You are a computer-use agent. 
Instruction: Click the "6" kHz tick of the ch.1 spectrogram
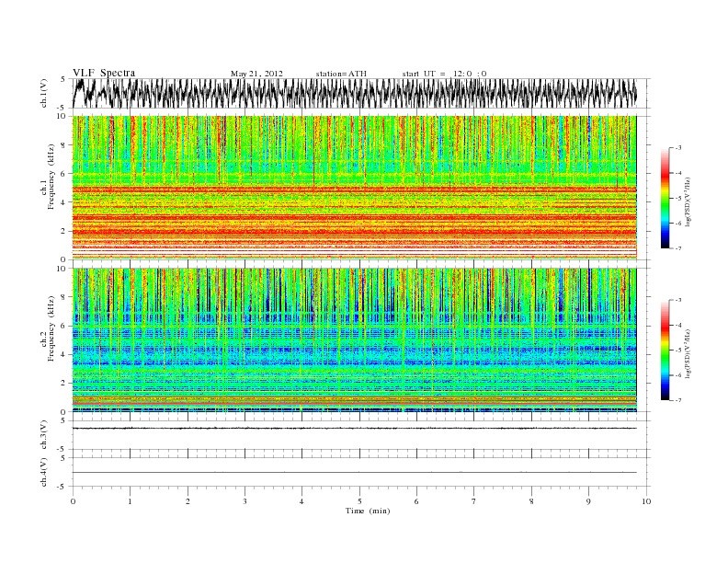63,174
